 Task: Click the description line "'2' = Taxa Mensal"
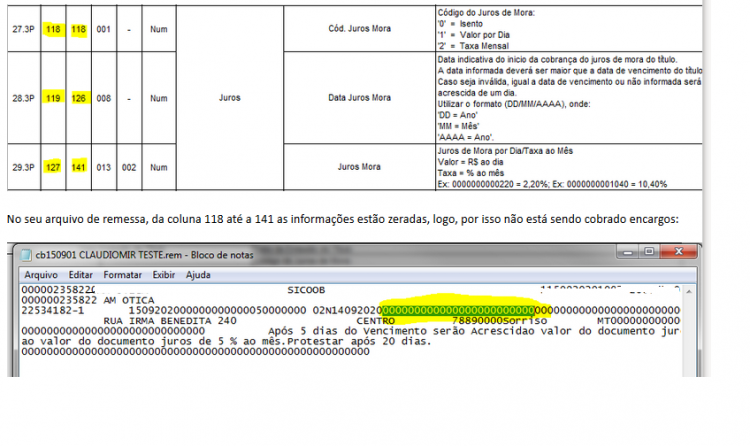click(473, 46)
